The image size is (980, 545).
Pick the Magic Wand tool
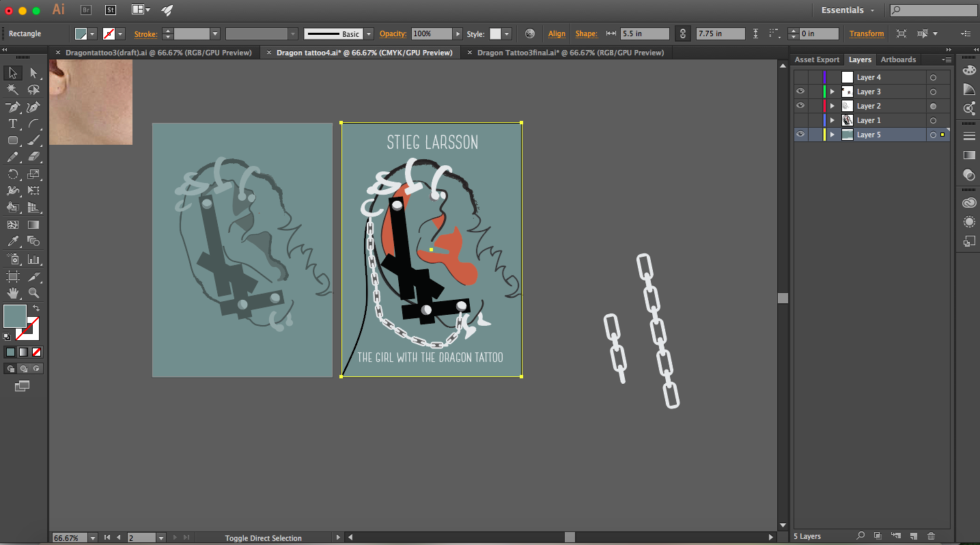coord(13,89)
